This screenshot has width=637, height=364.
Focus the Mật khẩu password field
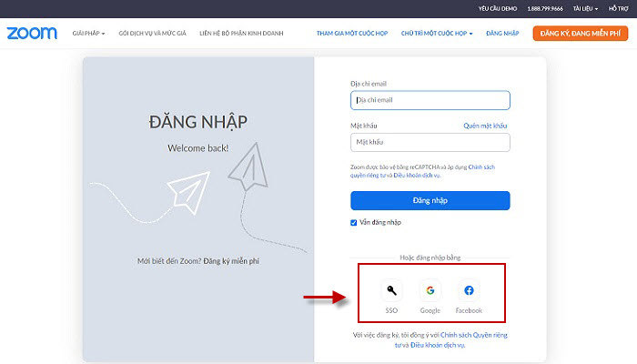point(430,143)
